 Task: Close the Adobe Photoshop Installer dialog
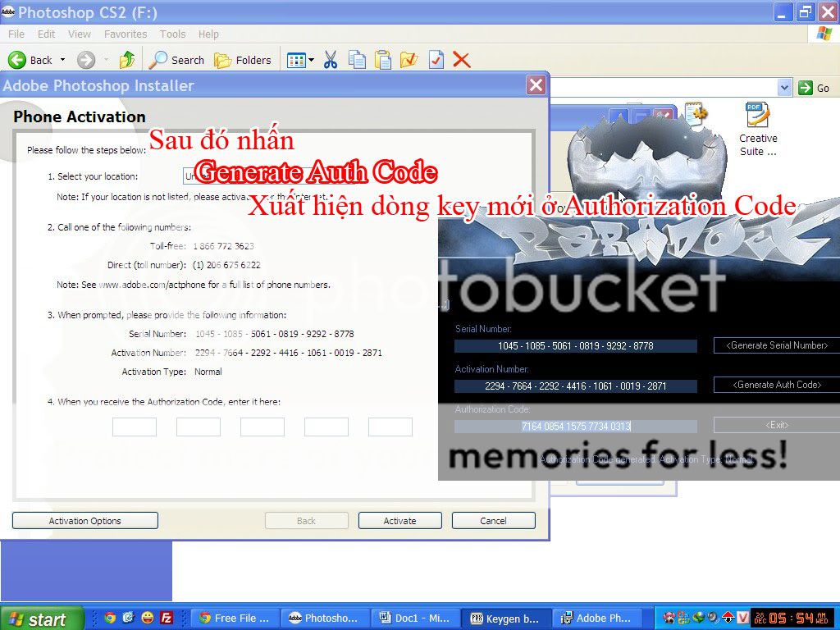(x=536, y=85)
